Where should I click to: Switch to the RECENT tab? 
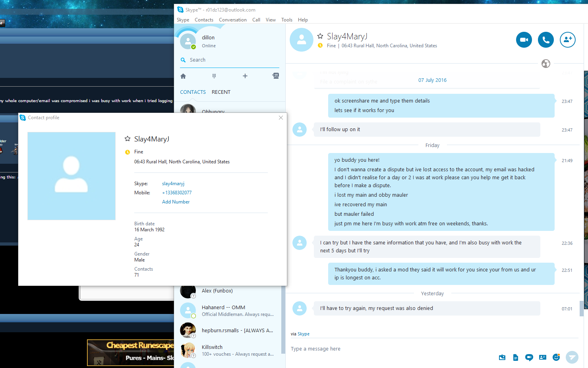[x=221, y=92]
